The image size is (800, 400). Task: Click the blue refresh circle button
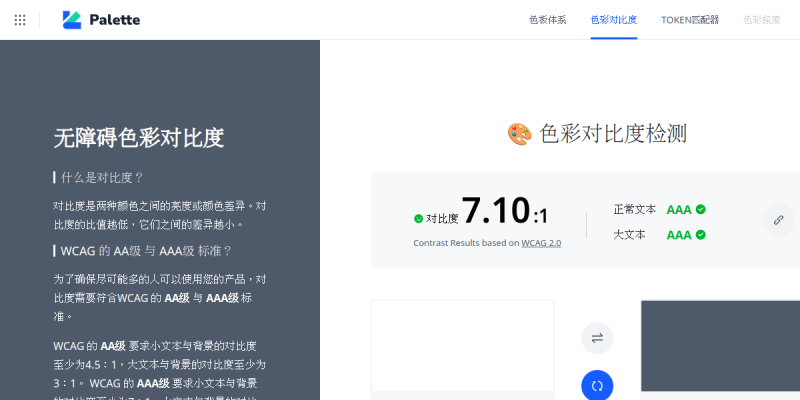(x=597, y=386)
